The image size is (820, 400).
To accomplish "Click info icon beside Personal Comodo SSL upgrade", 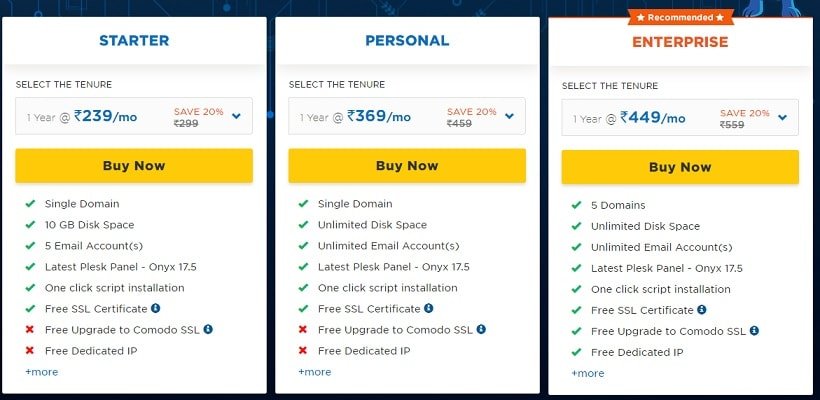I will 481,329.
